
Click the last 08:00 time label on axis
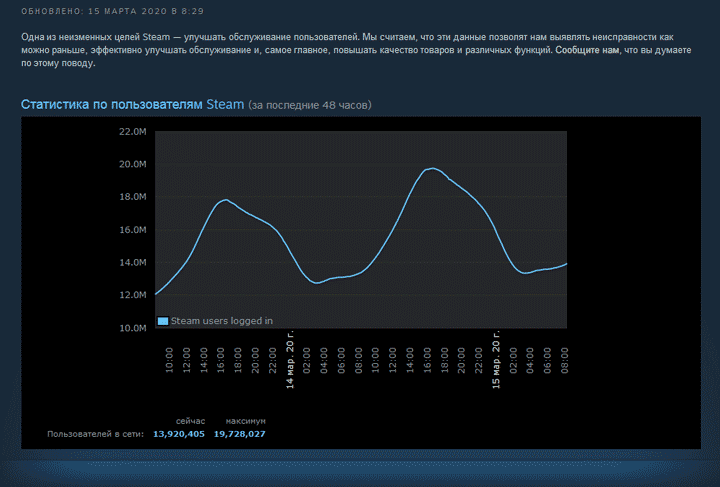click(565, 360)
